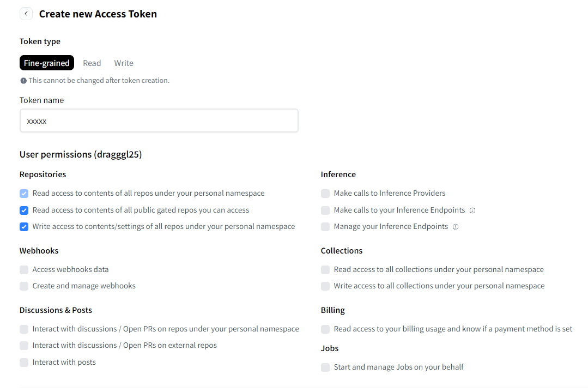Click the Token name input field

coord(159,120)
